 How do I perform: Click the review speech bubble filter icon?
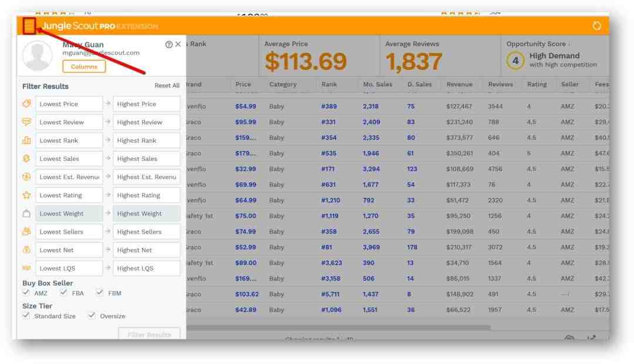click(26, 122)
